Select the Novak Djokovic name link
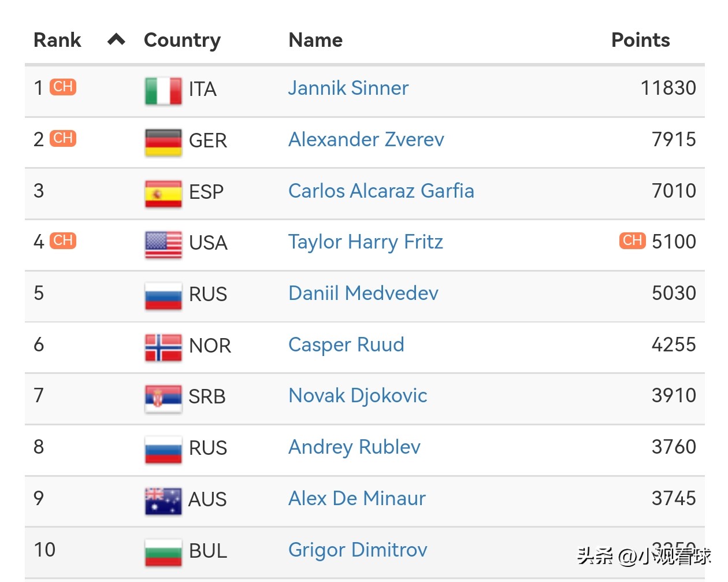The image size is (728, 582). pyautogui.click(x=358, y=395)
